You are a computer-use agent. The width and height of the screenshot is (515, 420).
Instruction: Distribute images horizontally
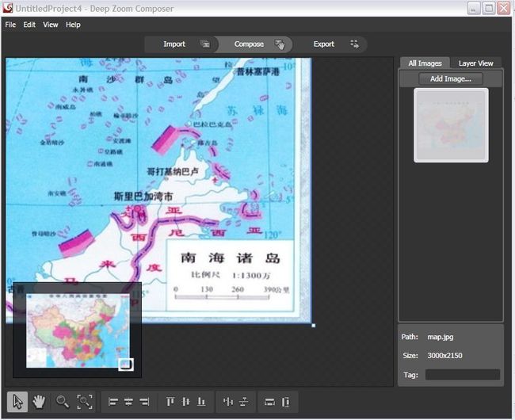coord(228,402)
